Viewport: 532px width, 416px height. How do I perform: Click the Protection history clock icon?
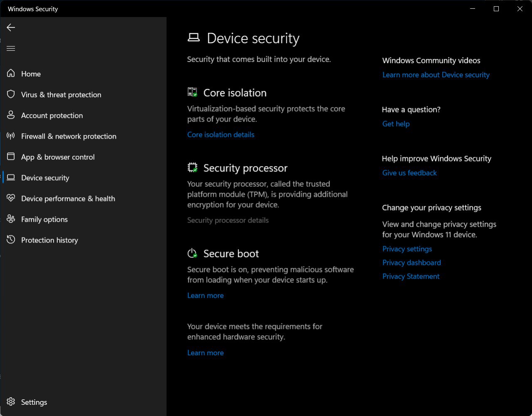tap(11, 240)
